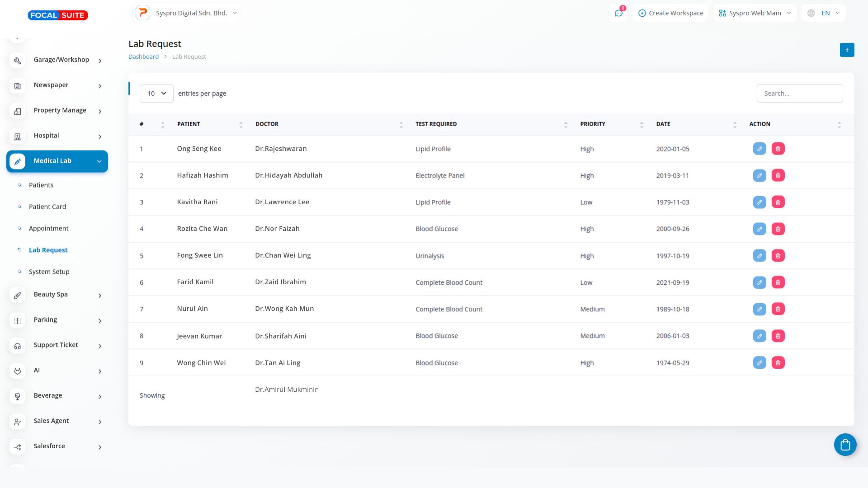
Task: Delete Hafizah Hashim's lab request
Action: [778, 175]
